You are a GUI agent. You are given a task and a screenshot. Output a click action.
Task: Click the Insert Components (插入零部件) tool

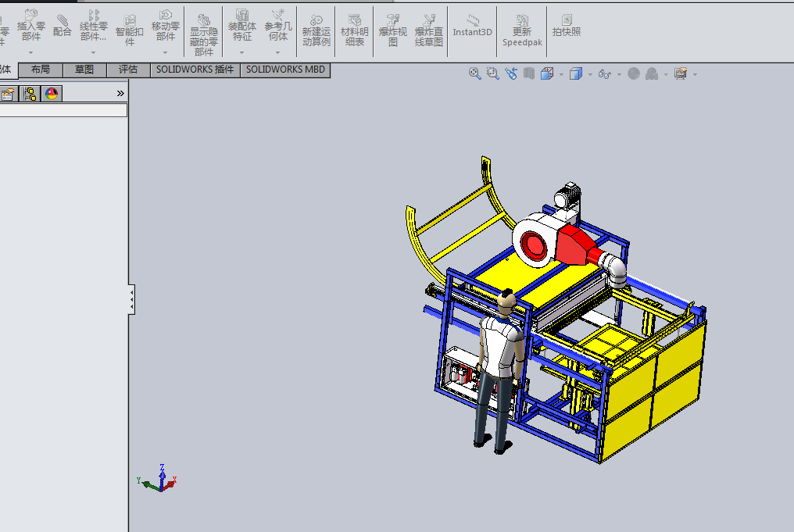pos(31,25)
